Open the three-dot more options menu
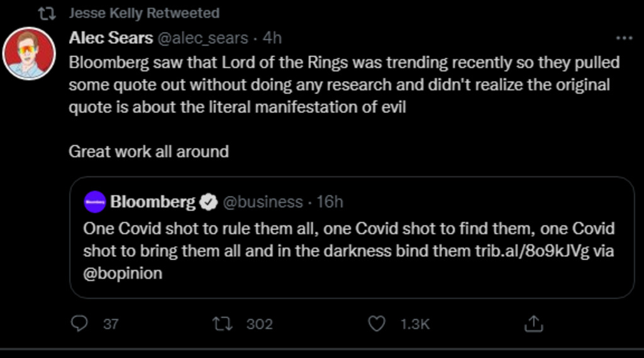644x358 pixels. [623, 38]
